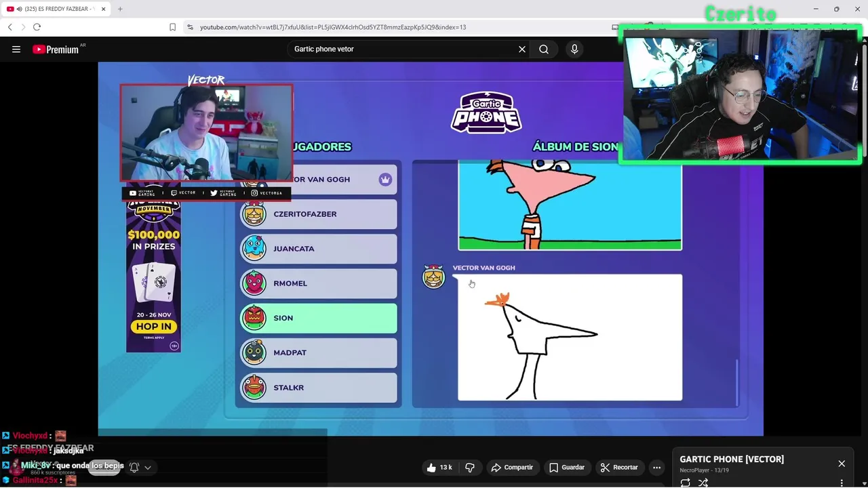This screenshot has width=868, height=488.
Task: Select player RMOMEL in list
Action: point(318,283)
